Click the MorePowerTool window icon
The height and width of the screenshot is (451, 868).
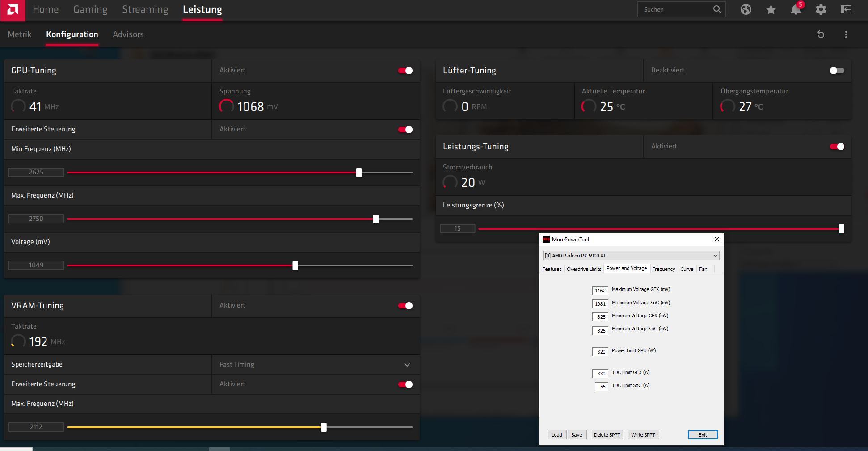pos(546,239)
